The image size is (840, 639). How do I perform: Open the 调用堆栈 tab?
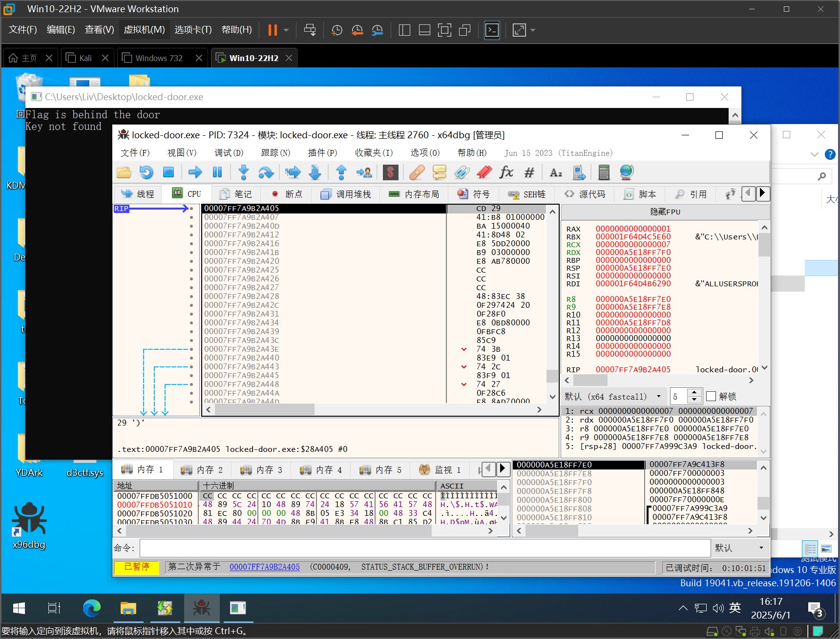point(345,194)
